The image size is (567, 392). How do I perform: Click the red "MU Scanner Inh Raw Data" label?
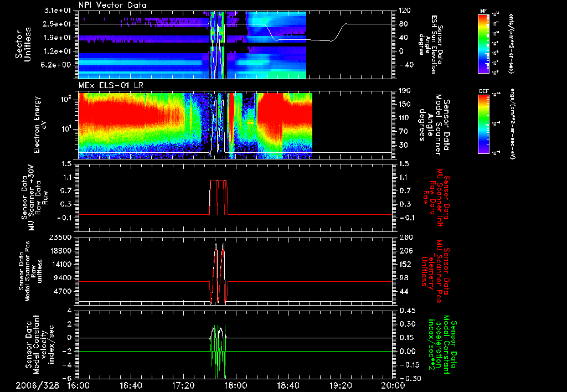tap(436, 198)
